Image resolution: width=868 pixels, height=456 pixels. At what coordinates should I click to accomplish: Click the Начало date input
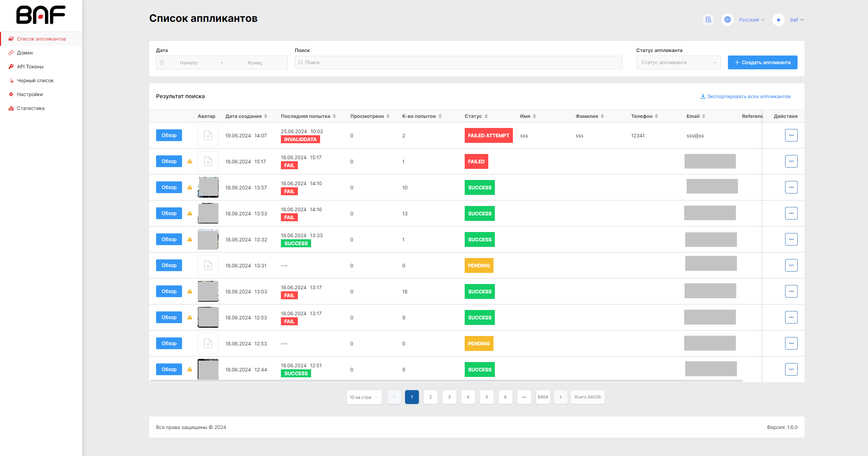pos(189,63)
